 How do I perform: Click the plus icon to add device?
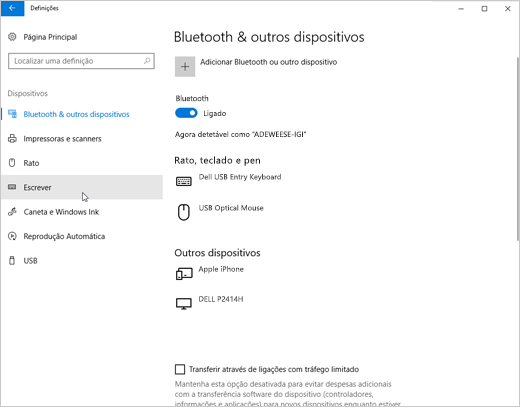[x=185, y=67]
